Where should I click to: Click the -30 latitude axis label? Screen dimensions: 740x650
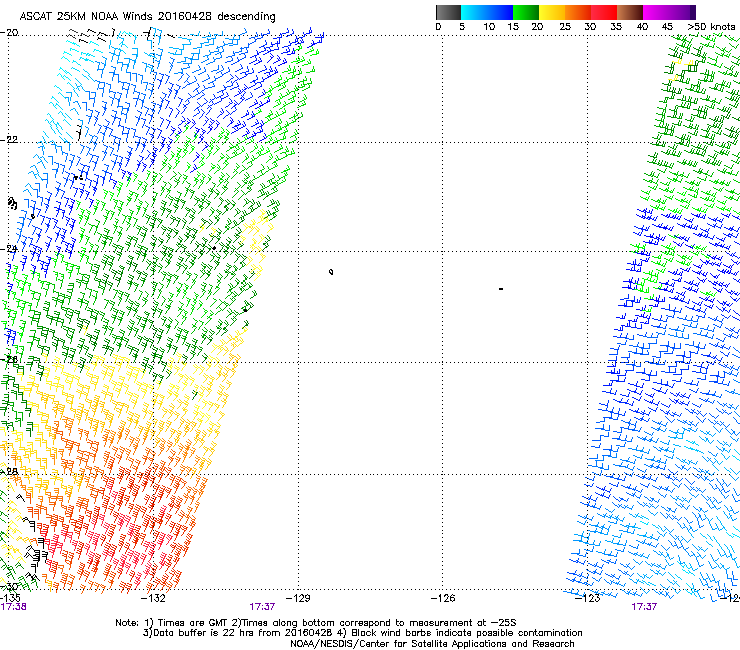coord(9,587)
